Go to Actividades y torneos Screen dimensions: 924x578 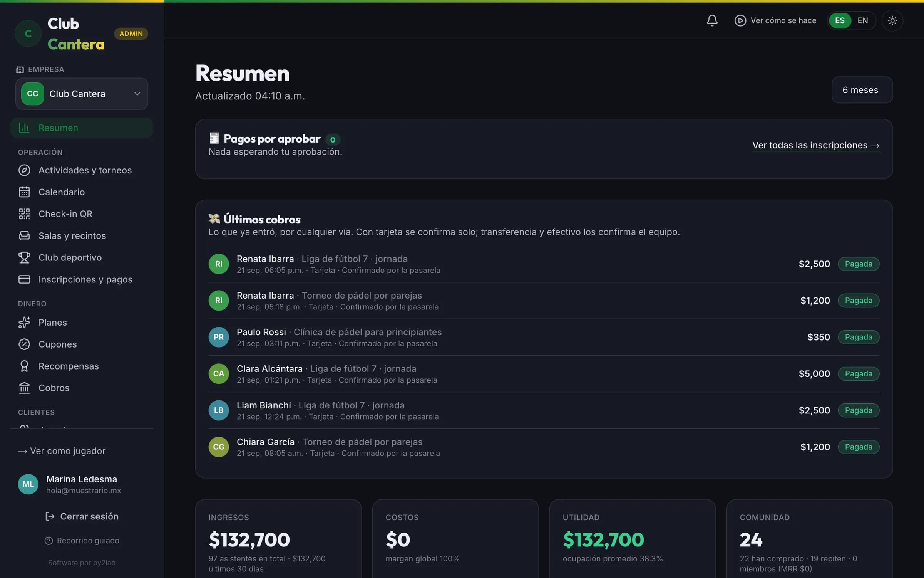click(x=82, y=170)
